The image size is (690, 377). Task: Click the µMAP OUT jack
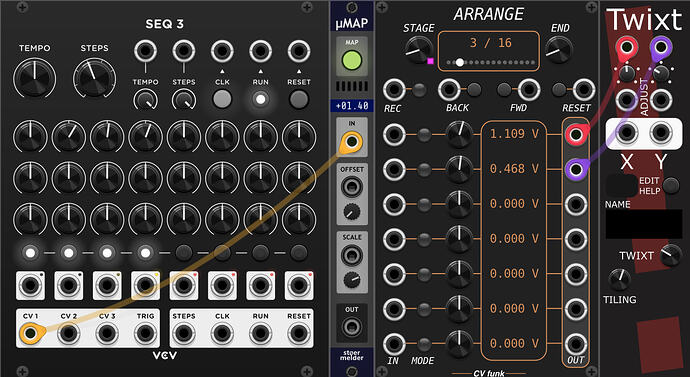click(352, 327)
